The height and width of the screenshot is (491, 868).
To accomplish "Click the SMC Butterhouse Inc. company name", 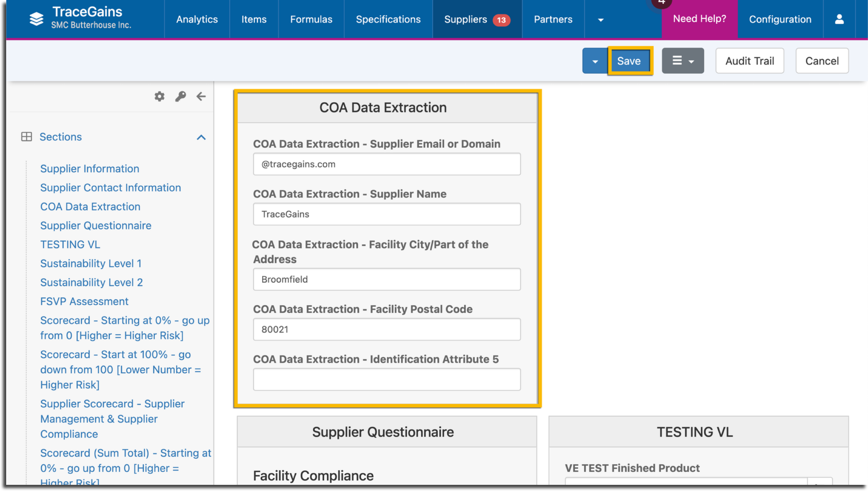I will [x=91, y=25].
